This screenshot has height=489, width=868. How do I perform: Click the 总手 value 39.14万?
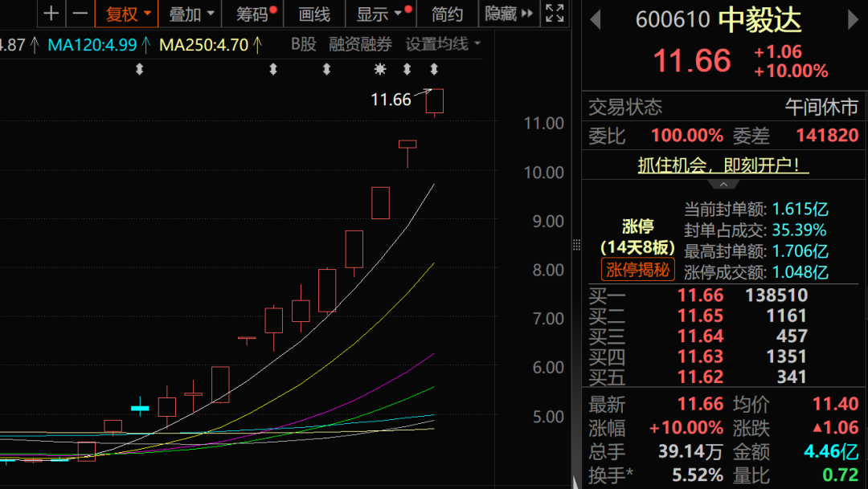tap(690, 451)
